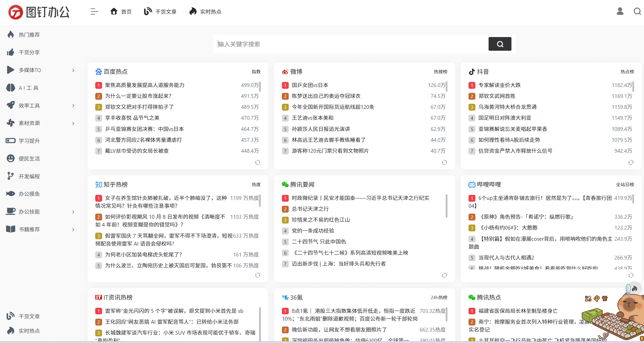Refresh the 抖音 hot list
Viewport: 644px width, 343px height.
point(631,162)
